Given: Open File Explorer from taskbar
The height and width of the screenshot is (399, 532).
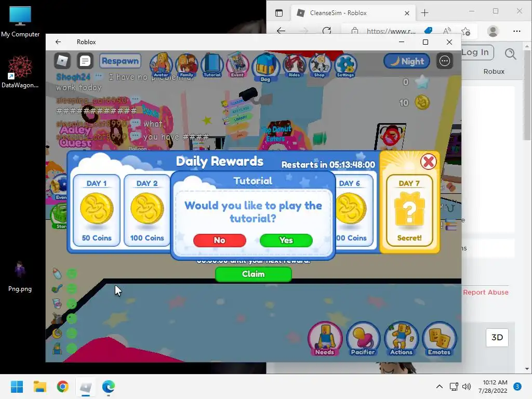Looking at the screenshot, I should click(39, 387).
